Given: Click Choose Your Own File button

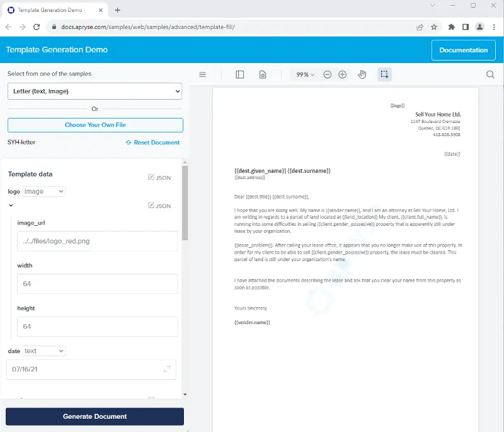Looking at the screenshot, I should click(x=95, y=125).
